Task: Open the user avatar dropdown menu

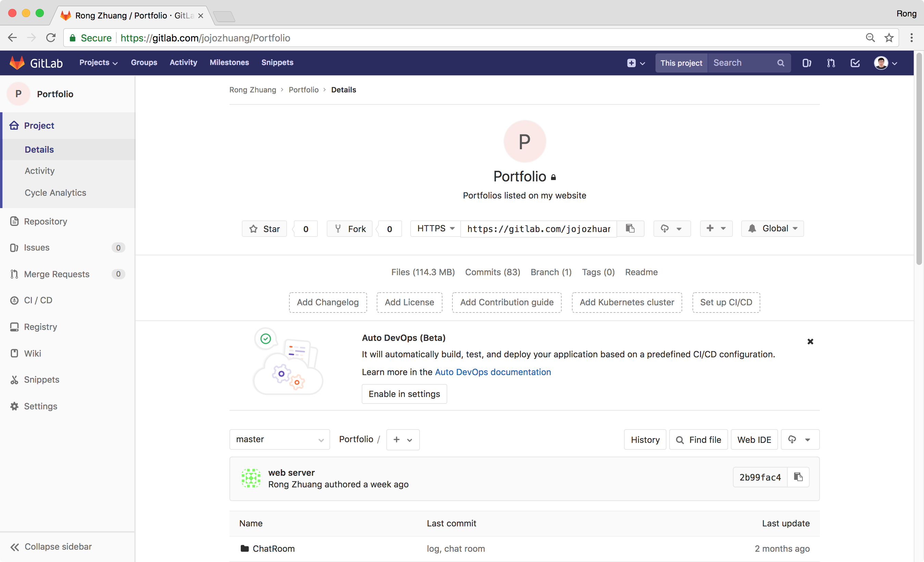Action: (886, 63)
